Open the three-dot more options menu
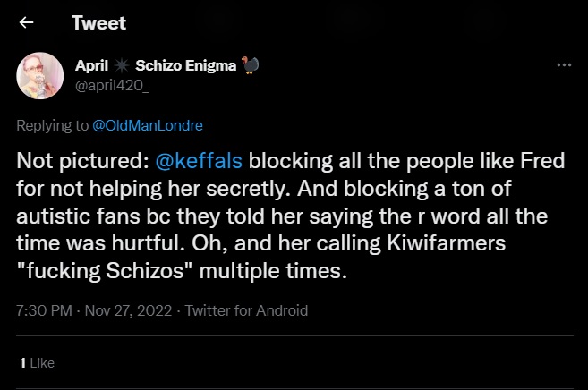The width and height of the screenshot is (588, 390). pos(564,66)
